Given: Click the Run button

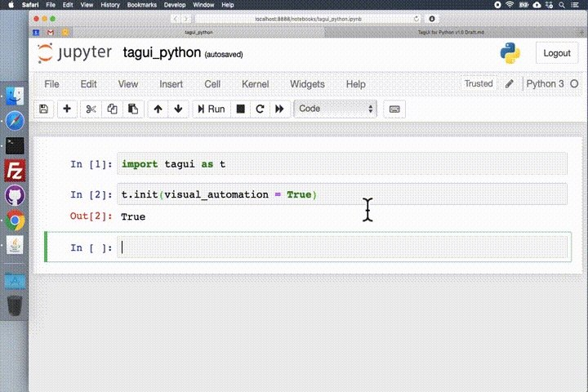Looking at the screenshot, I should (x=212, y=109).
